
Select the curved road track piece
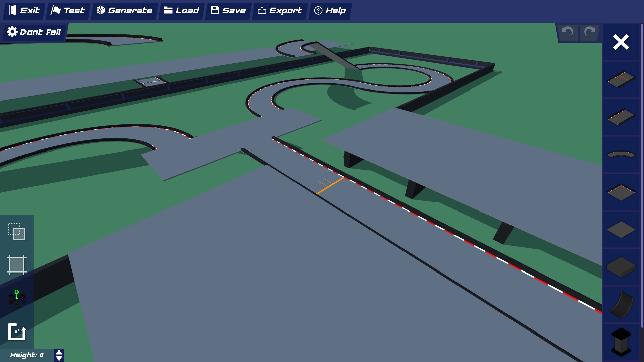pyautogui.click(x=621, y=154)
